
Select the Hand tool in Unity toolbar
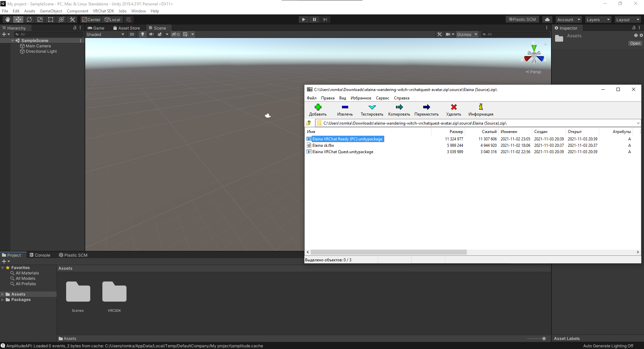7,19
